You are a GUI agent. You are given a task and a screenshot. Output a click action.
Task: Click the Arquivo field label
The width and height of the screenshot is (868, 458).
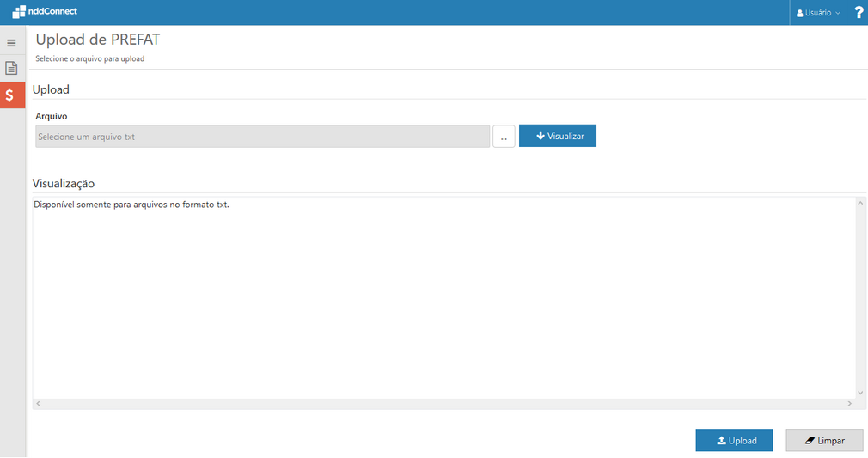coord(52,116)
